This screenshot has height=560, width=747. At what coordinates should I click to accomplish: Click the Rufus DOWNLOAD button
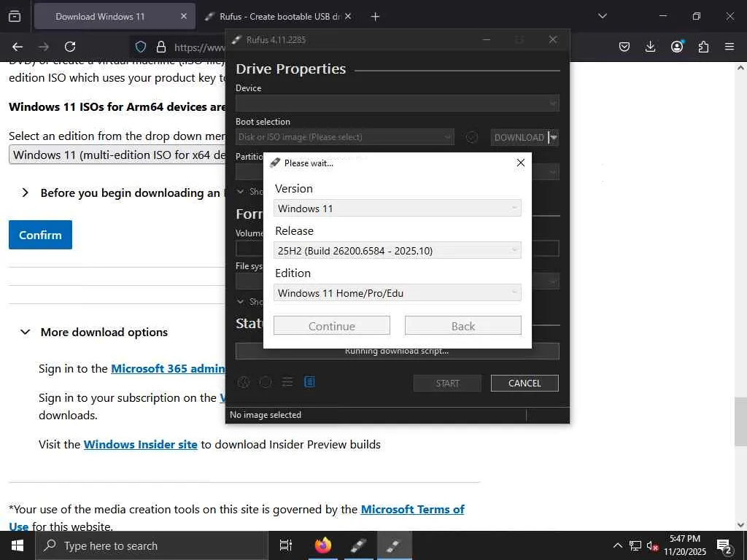(519, 137)
